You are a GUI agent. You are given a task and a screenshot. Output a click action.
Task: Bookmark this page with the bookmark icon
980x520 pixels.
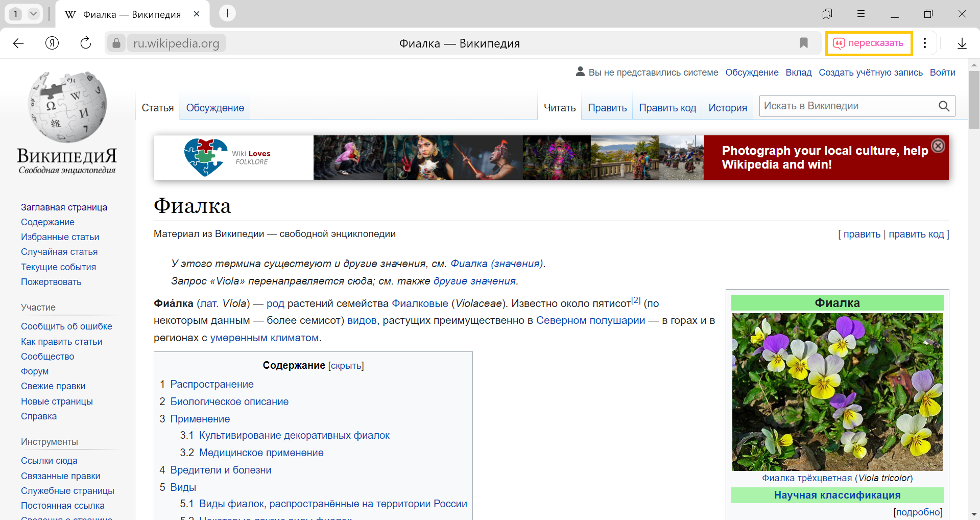tap(804, 43)
